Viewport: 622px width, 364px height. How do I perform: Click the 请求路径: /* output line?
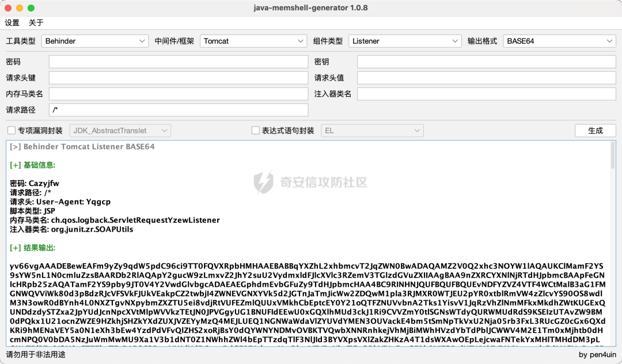31,193
